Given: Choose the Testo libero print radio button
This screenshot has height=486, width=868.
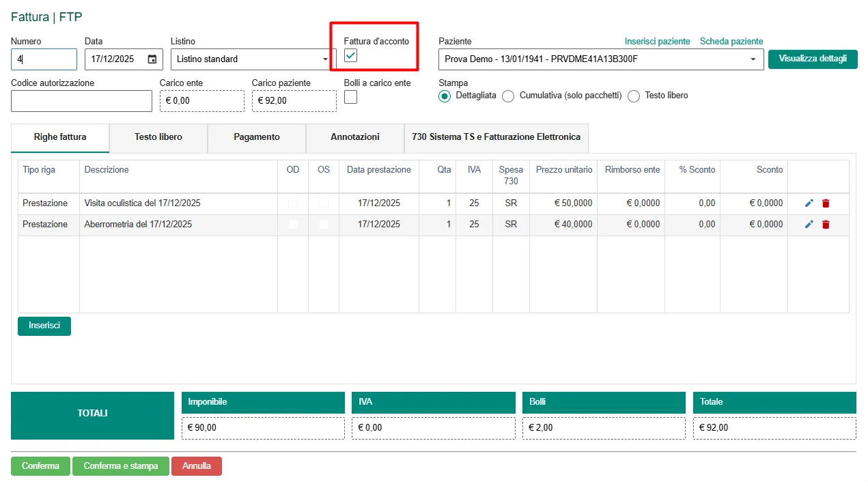Looking at the screenshot, I should click(x=634, y=96).
